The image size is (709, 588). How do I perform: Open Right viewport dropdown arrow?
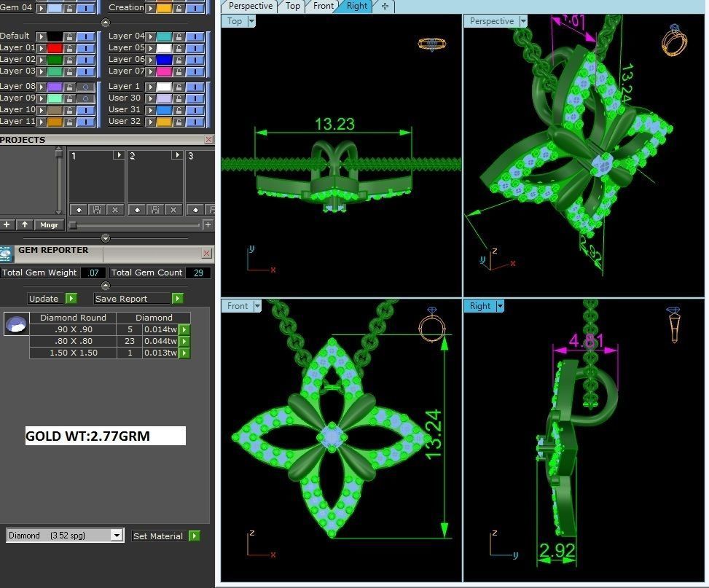[x=500, y=306]
